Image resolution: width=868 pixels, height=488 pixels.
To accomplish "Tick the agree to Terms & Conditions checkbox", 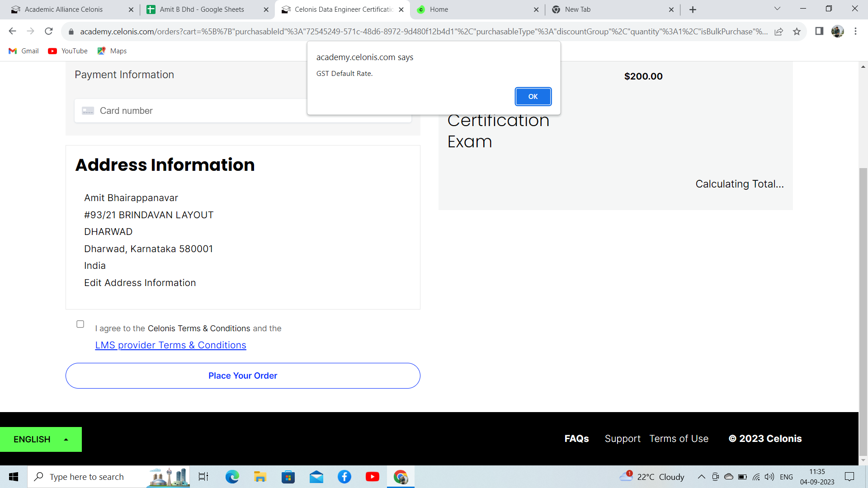I will click(80, 324).
